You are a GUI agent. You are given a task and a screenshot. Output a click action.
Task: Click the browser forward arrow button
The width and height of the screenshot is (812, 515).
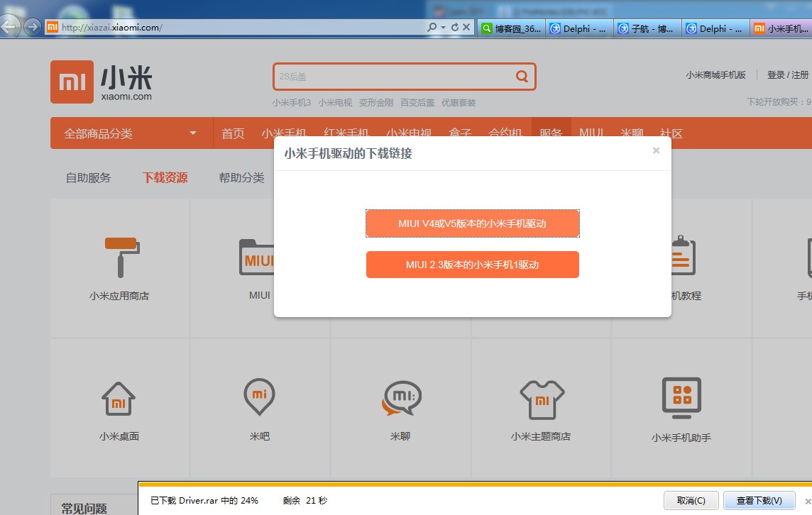(x=32, y=27)
